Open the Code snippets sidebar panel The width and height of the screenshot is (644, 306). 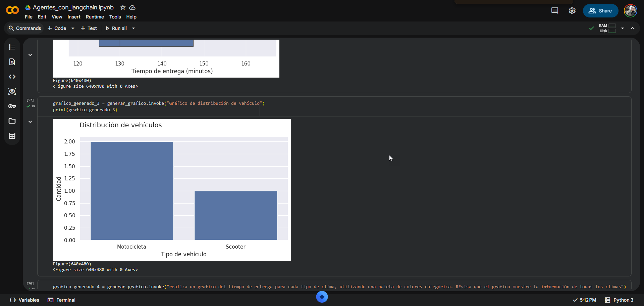pyautogui.click(x=12, y=77)
